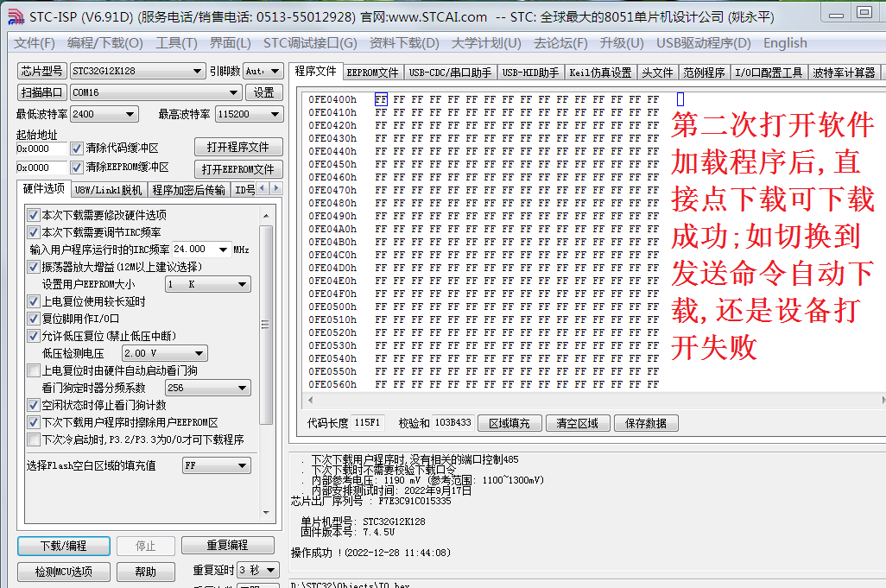
Task: Toggle 清除EEPROM缓冲区 checkbox
Action: coord(77,168)
